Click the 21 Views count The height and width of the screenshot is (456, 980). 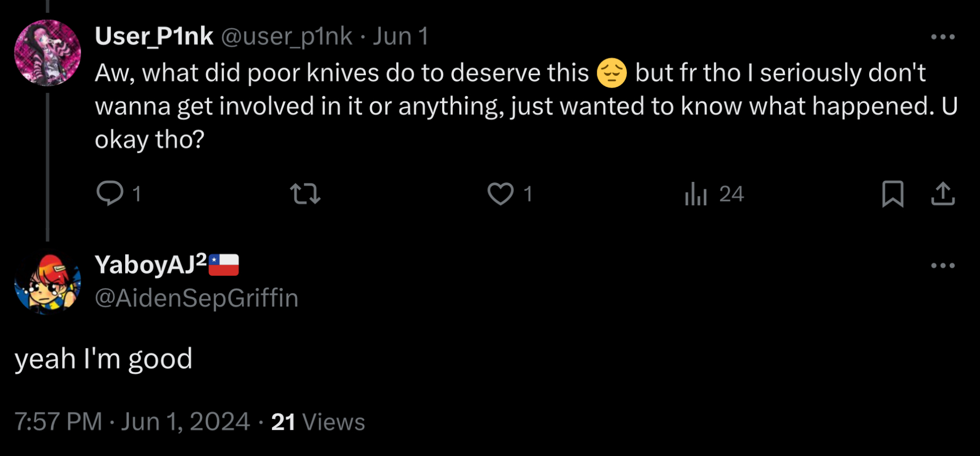point(318,422)
